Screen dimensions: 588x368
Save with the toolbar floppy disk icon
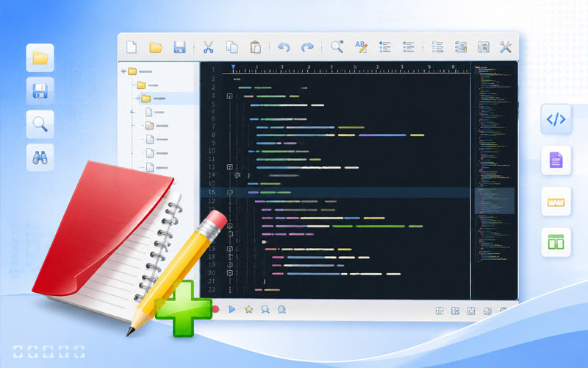coord(179,47)
